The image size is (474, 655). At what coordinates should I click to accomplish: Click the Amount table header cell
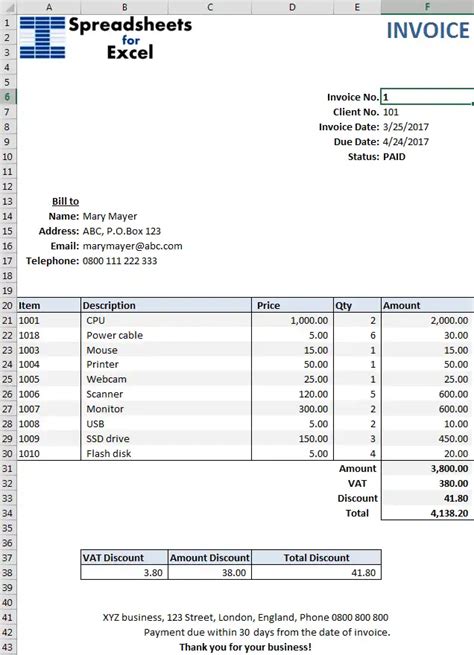click(427, 305)
